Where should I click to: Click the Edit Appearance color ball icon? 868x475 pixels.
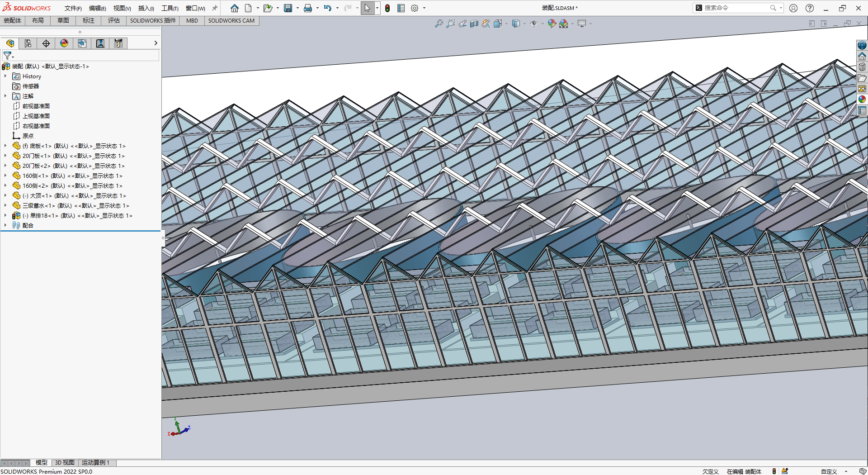pos(552,24)
